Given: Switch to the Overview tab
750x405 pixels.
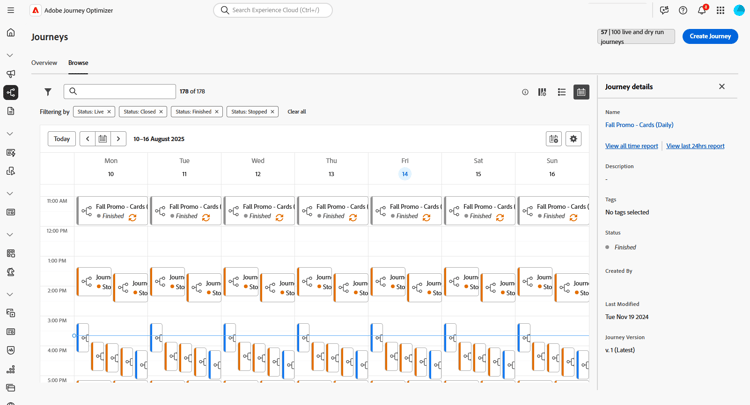Looking at the screenshot, I should coord(44,63).
